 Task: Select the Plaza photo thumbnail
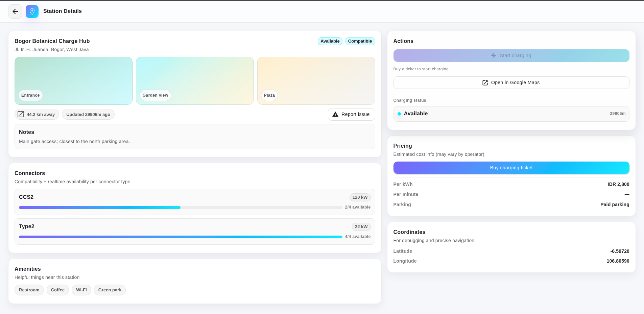316,80
